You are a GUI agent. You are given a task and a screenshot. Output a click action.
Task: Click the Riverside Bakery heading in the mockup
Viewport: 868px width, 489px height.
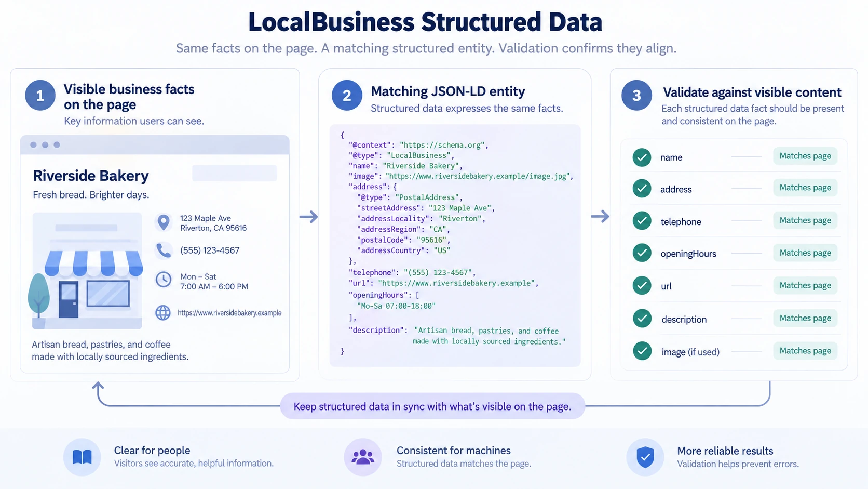(x=91, y=176)
